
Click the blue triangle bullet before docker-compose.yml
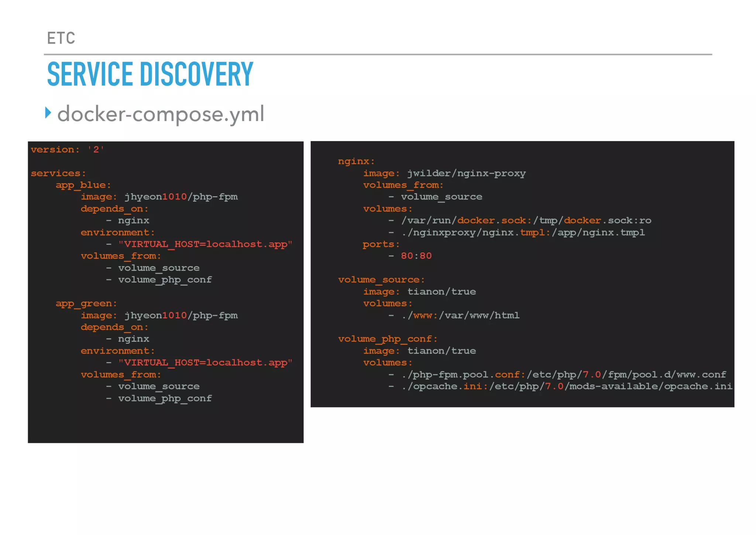point(48,113)
